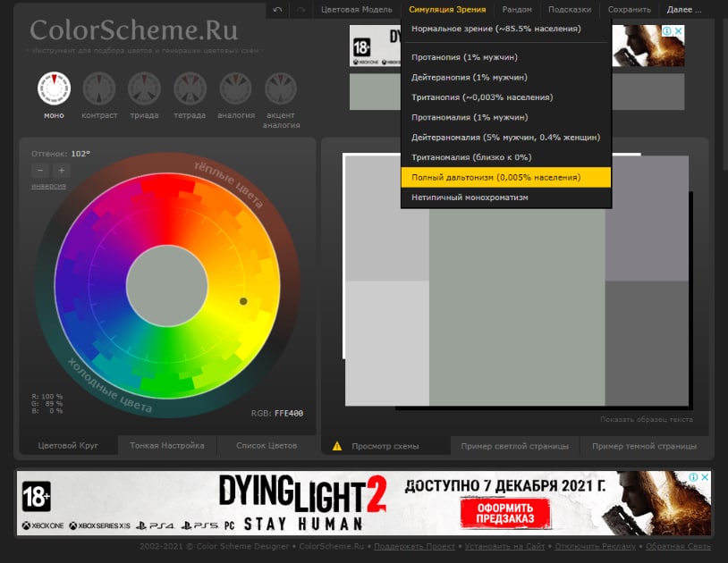Switch to Пример светлой страницы tab
Viewport: 728px width, 563px height.
[514, 446]
